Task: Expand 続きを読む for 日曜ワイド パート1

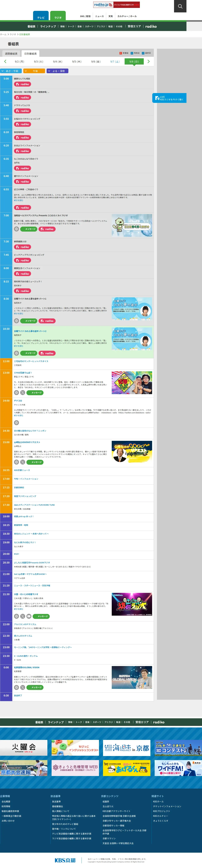Action: (x=19, y=313)
